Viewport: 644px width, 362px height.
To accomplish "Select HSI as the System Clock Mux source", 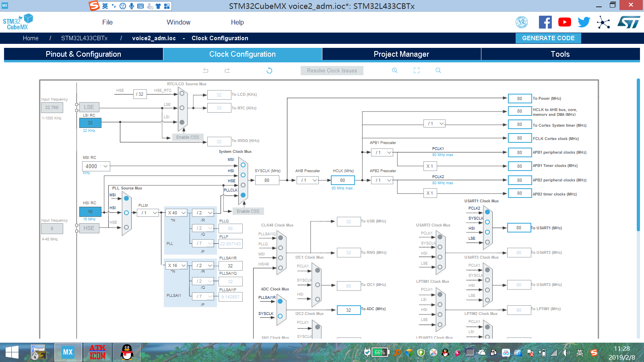I will [x=243, y=175].
